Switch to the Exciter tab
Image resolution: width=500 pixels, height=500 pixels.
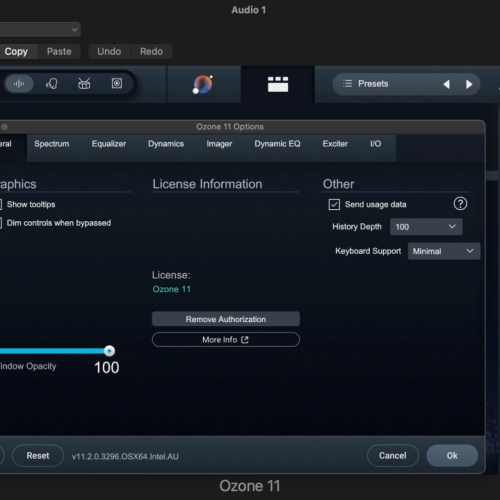point(335,144)
